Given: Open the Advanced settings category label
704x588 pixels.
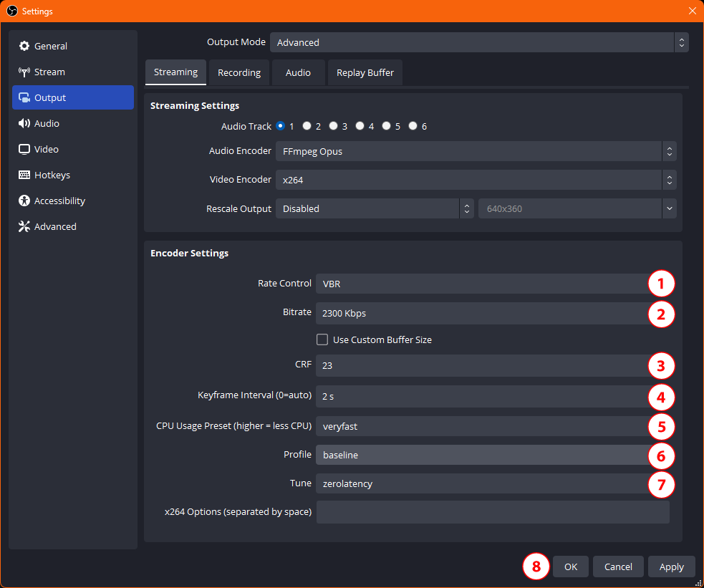Looking at the screenshot, I should (x=55, y=226).
